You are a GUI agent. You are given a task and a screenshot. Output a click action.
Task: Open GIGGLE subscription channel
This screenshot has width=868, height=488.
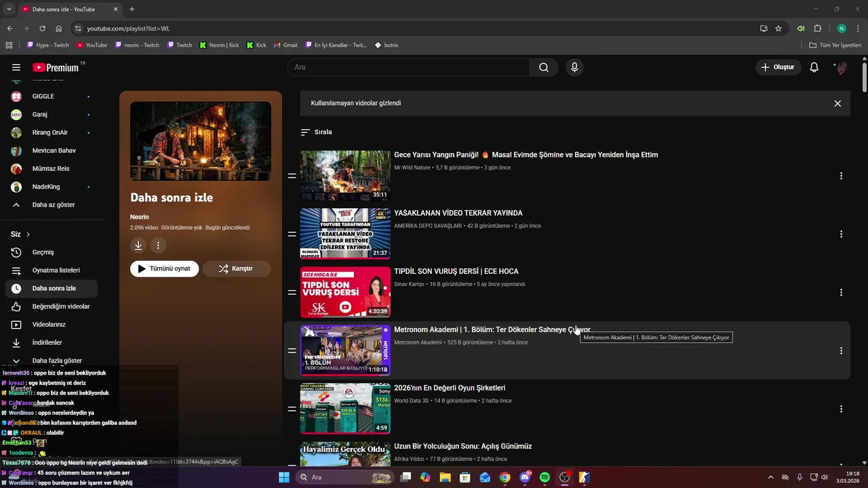point(53,96)
